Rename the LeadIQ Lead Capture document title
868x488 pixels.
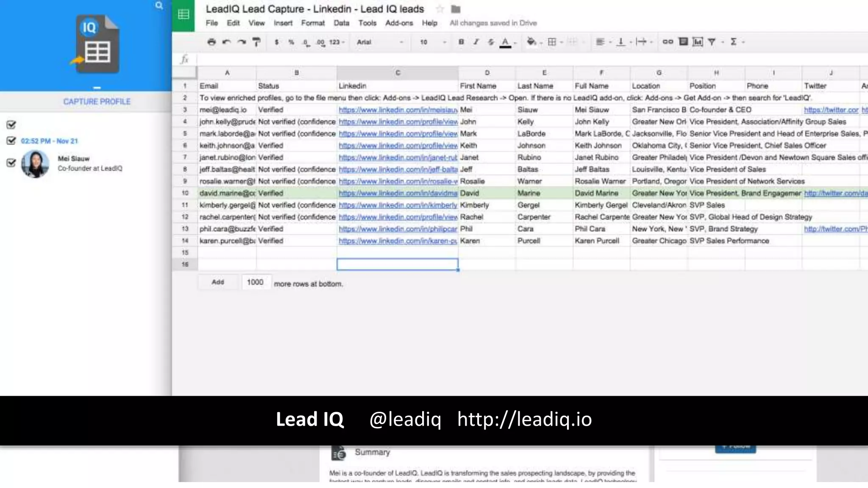tap(315, 9)
